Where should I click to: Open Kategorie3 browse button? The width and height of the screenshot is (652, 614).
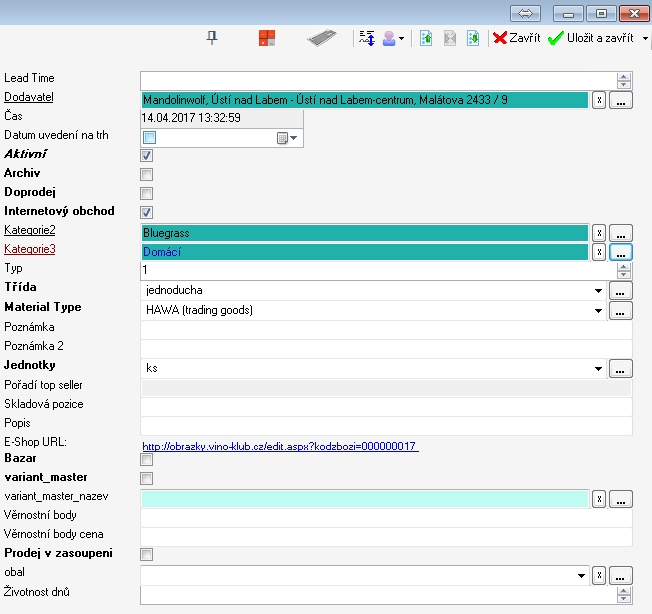(621, 252)
